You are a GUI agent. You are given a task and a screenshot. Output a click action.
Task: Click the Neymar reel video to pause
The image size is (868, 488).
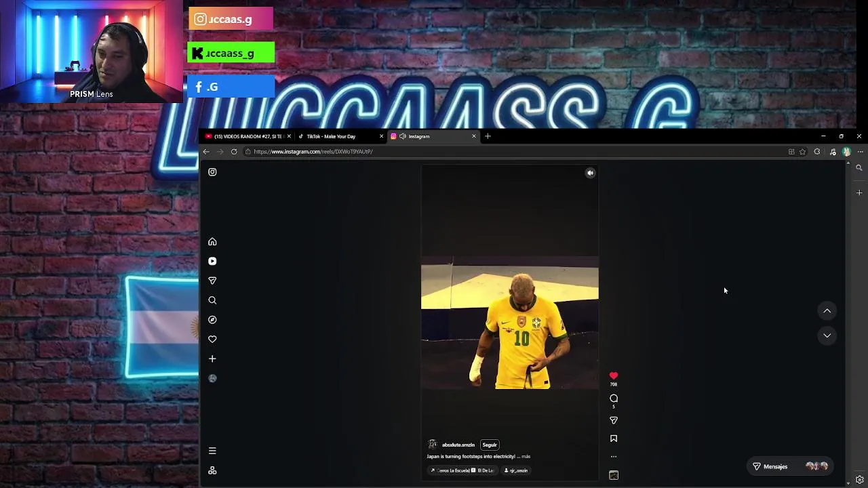(x=509, y=322)
